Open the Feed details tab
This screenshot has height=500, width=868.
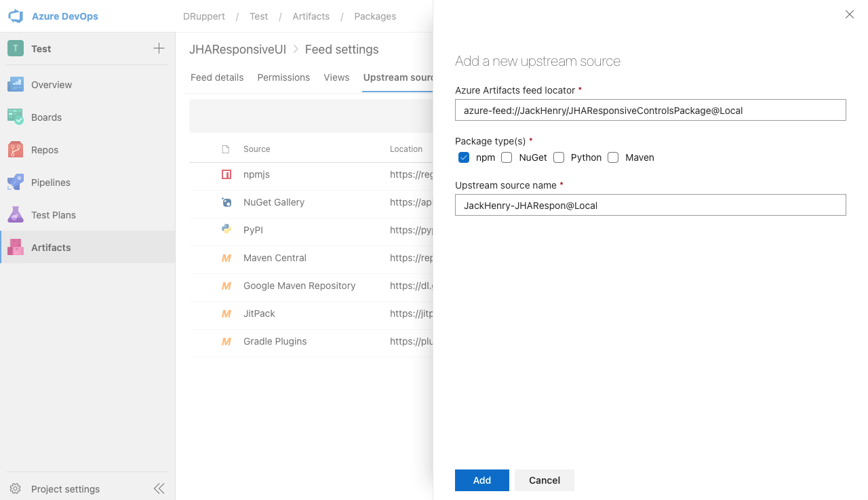pos(217,77)
